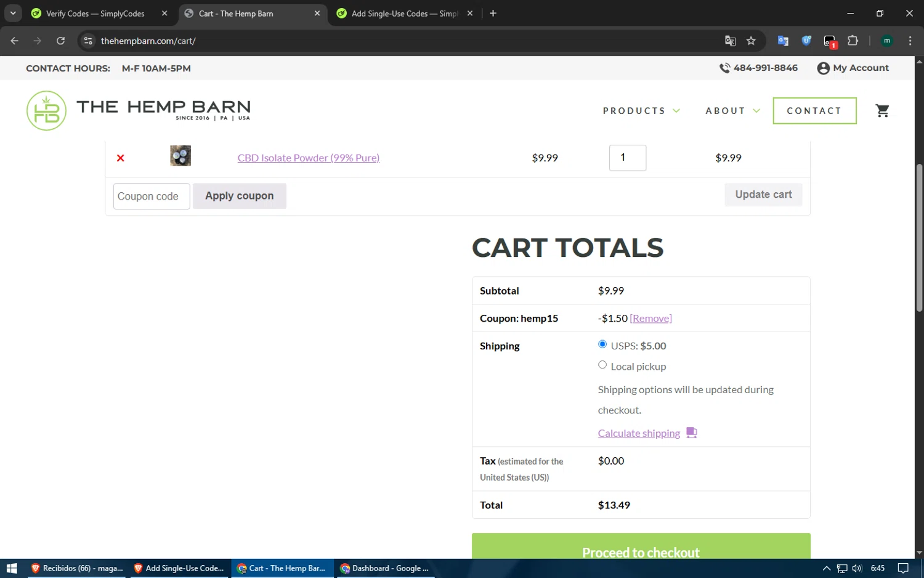Click The Hemp Barn logo
924x578 pixels.
pos(139,110)
